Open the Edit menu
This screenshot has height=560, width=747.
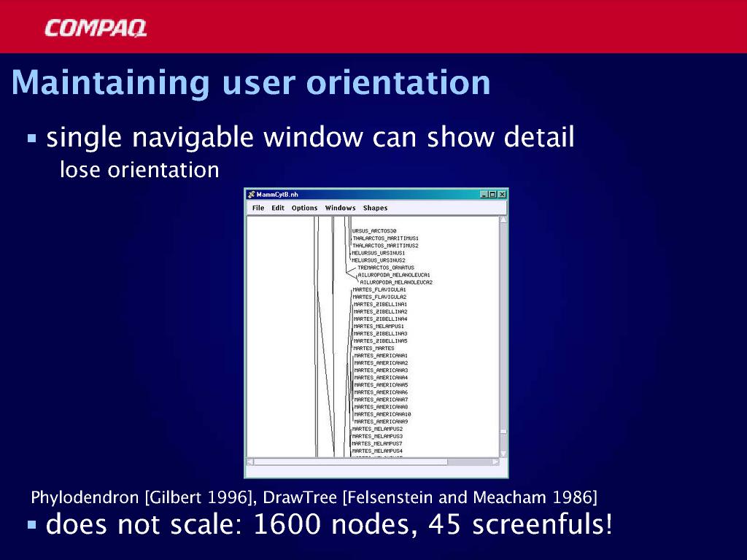tap(278, 208)
